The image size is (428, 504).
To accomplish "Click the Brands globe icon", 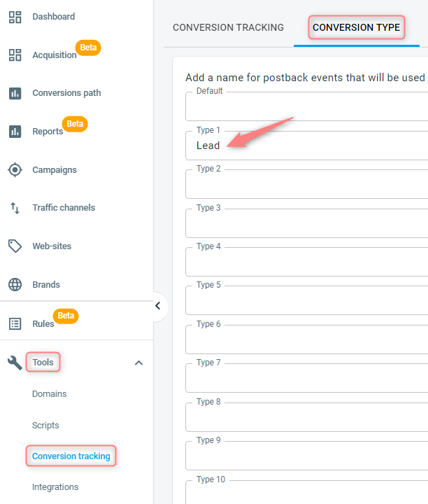I will click(15, 284).
